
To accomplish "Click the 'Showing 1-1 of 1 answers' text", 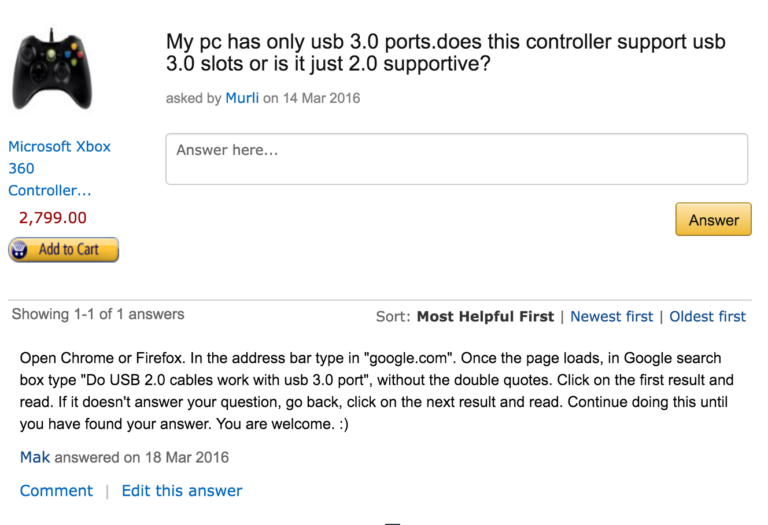I will [98, 314].
